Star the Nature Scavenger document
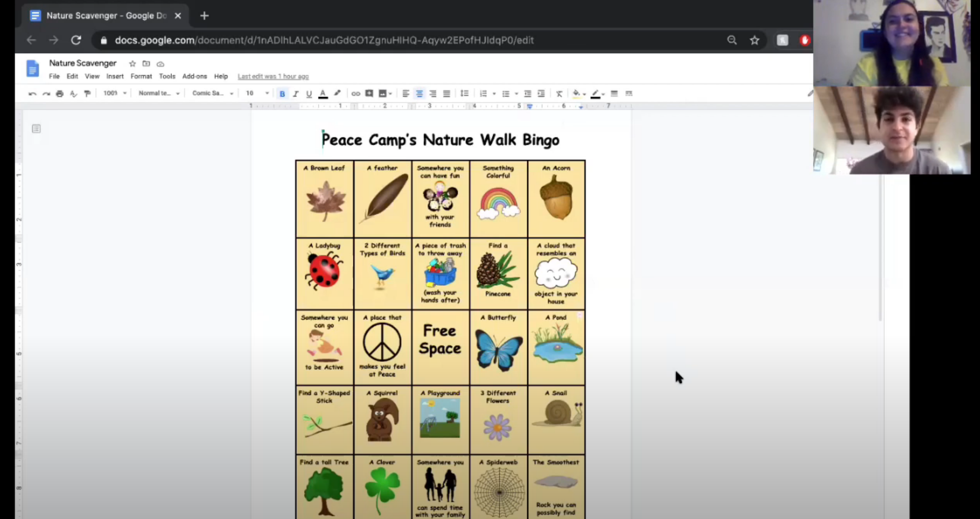Screen dimensions: 980x519 point(133,63)
